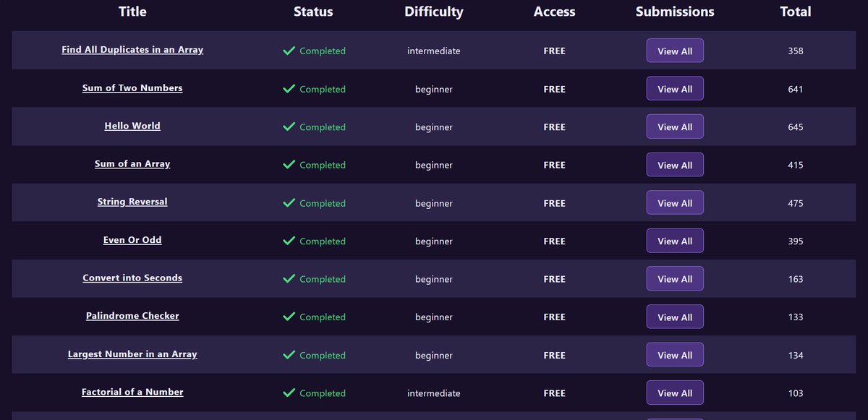The image size is (868, 420).
Task: Click the Status column header
Action: coord(313,12)
